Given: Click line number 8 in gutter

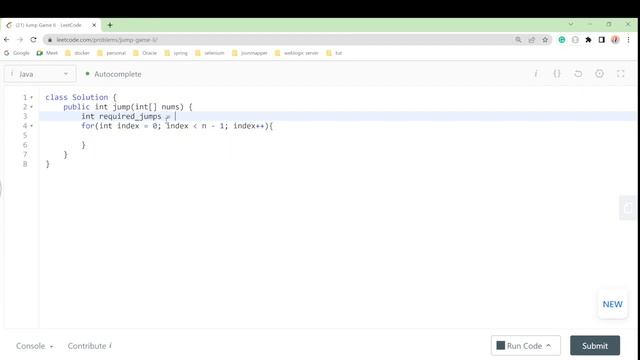Looking at the screenshot, I should [x=25, y=164].
